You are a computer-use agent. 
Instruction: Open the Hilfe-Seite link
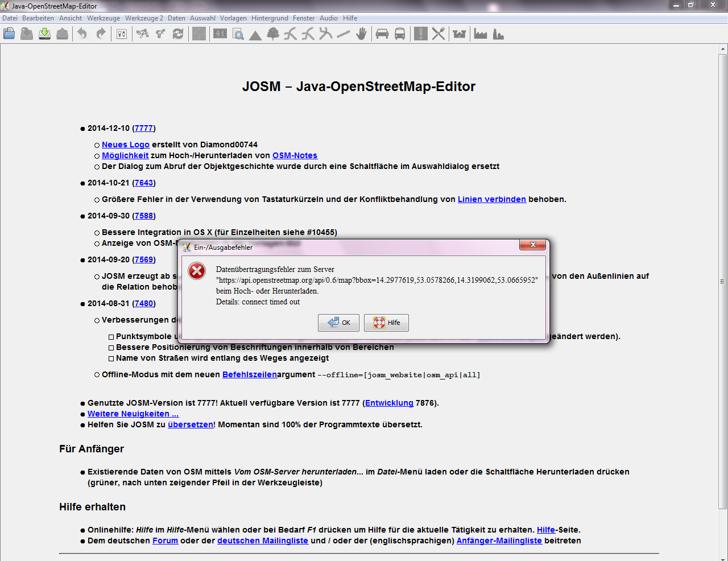coord(546,530)
